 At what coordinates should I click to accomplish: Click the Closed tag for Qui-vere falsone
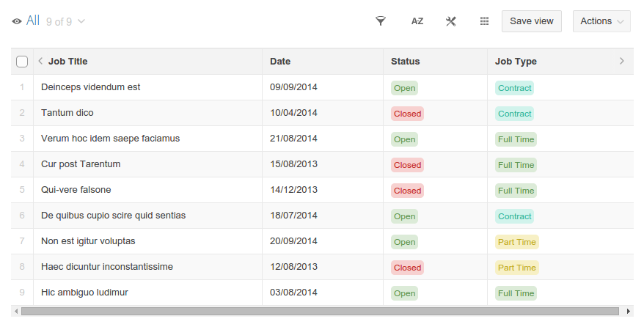point(407,191)
